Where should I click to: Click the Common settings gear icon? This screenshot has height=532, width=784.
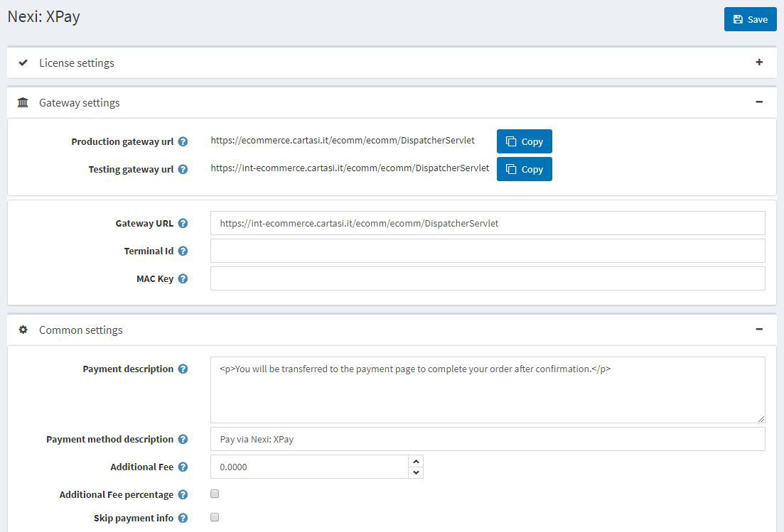pyautogui.click(x=23, y=330)
